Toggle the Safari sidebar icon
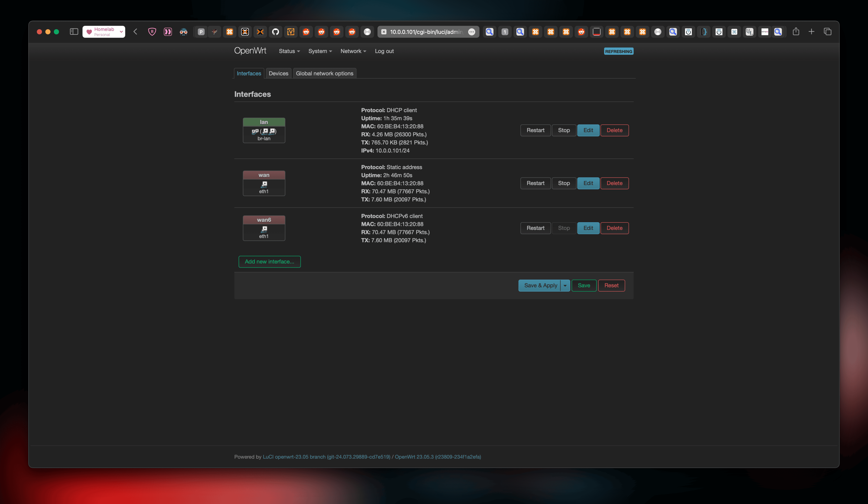This screenshot has height=504, width=868. pyautogui.click(x=73, y=32)
